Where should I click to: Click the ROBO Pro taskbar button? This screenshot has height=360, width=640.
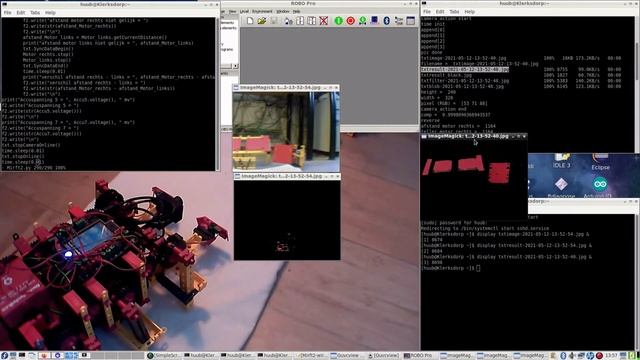pos(419,356)
